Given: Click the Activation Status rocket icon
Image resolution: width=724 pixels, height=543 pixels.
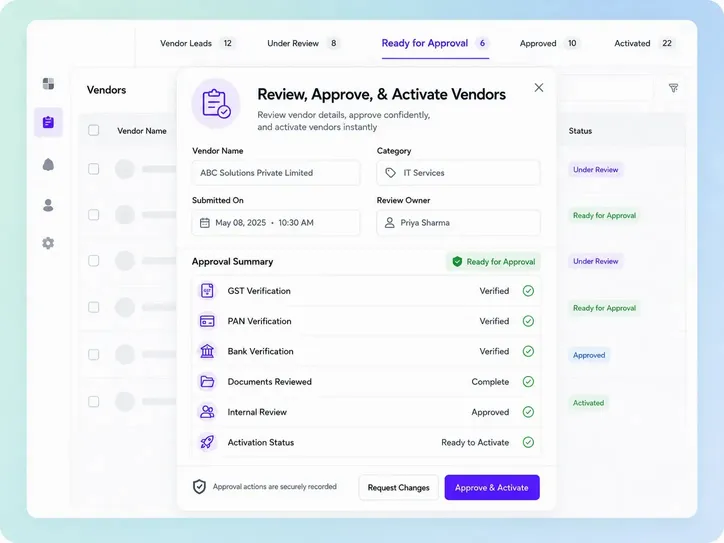Looking at the screenshot, I should coord(207,442).
